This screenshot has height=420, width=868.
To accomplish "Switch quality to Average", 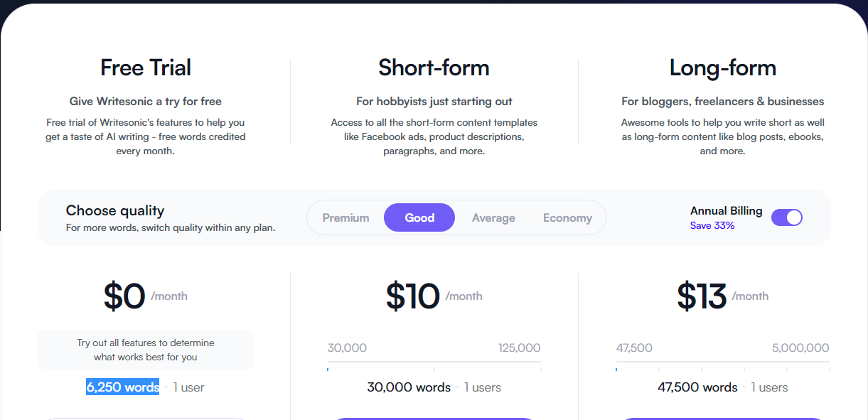I will [493, 217].
